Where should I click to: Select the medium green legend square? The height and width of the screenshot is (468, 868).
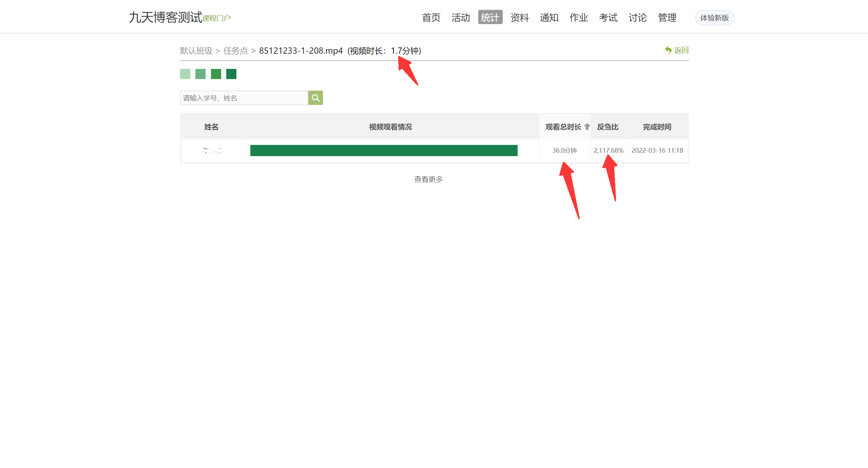[216, 74]
